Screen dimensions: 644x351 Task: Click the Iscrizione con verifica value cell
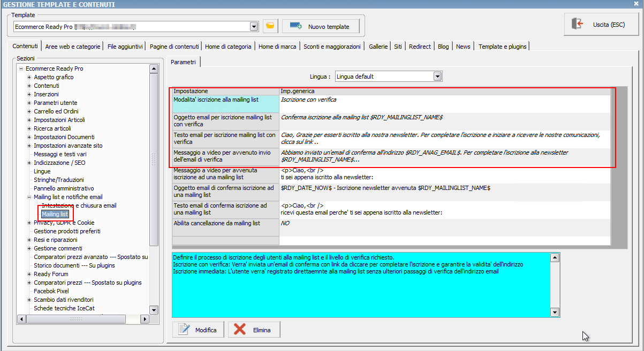pyautogui.click(x=444, y=104)
